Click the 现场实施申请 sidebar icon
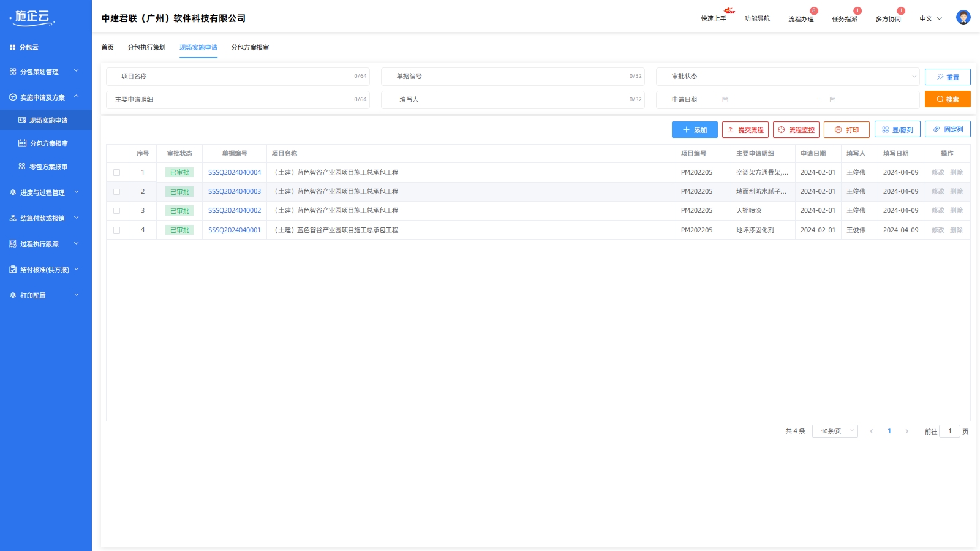 (22, 120)
